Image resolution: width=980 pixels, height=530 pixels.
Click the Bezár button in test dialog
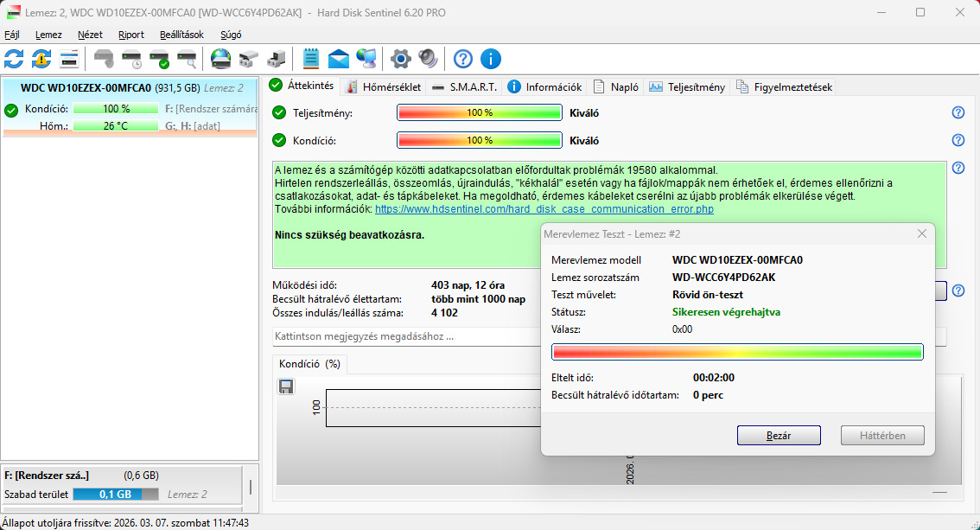[779, 436]
